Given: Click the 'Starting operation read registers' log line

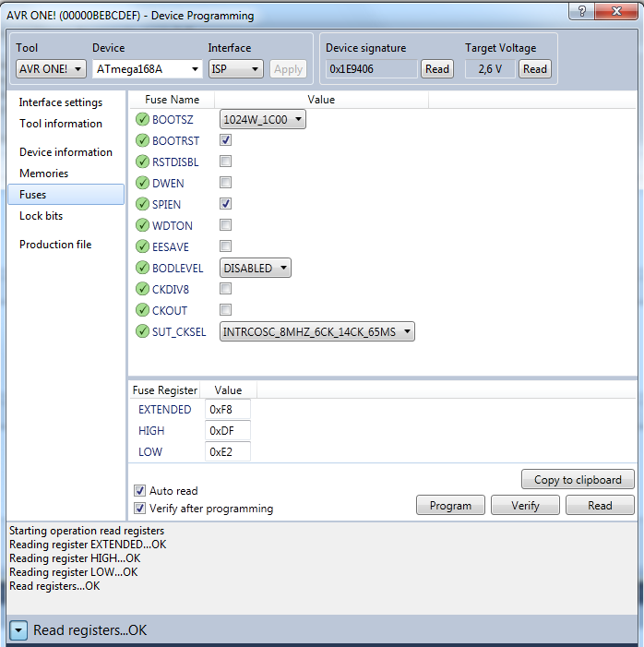Looking at the screenshot, I should coord(87,531).
